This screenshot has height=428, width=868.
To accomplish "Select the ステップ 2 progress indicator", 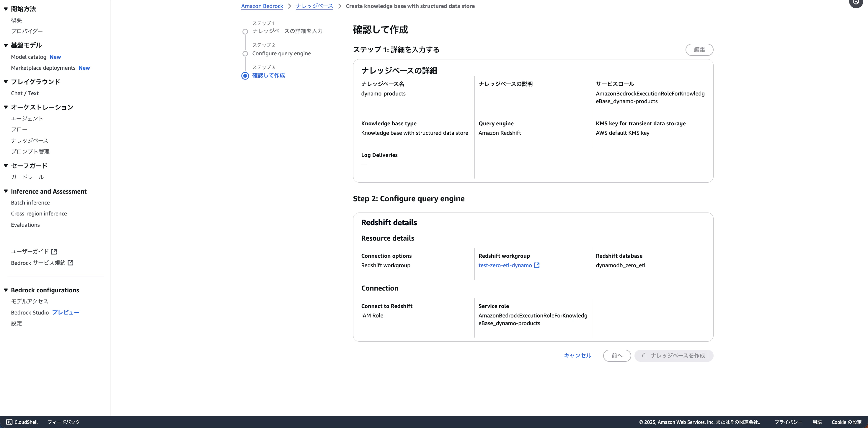I will point(245,53).
